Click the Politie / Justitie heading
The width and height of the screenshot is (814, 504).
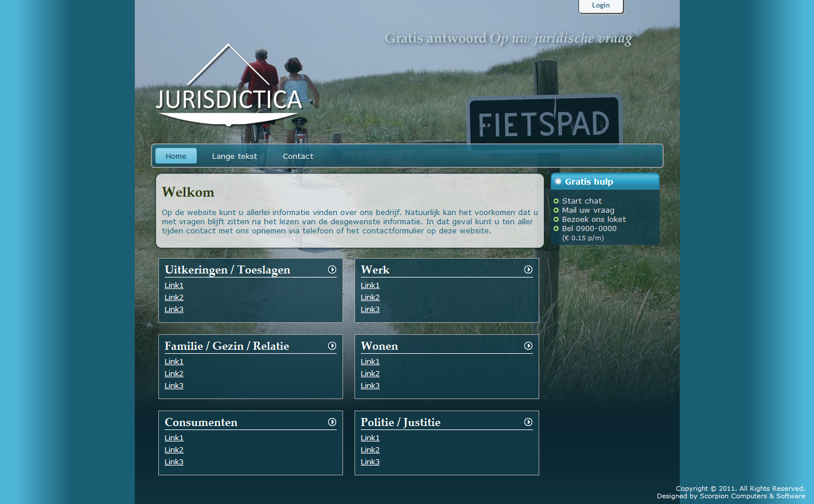tap(400, 423)
